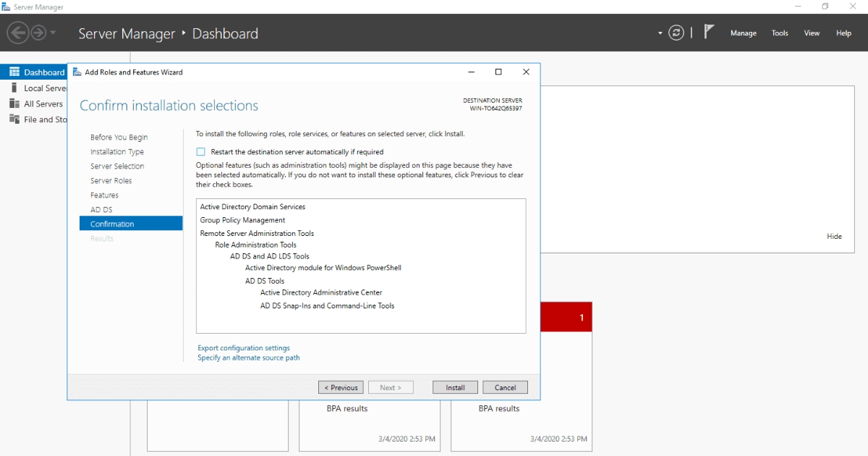Open the Manage menu
868x456 pixels.
tap(744, 33)
